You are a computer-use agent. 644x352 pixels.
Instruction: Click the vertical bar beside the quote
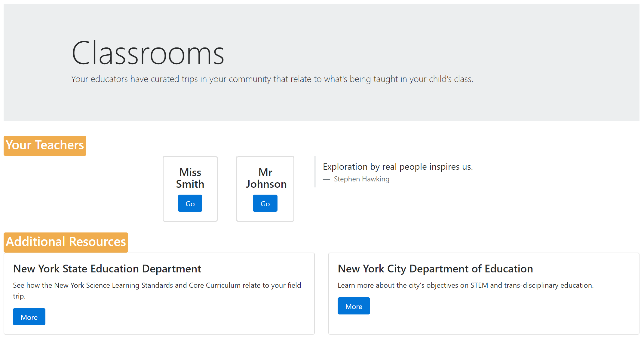pyautogui.click(x=315, y=171)
